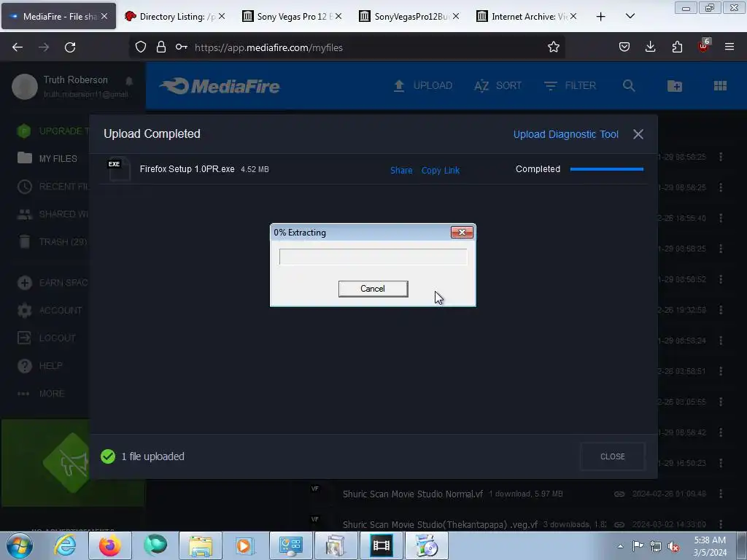Click LOGOUT in the sidebar
Screen dimensions: 747x560
tap(47, 338)
